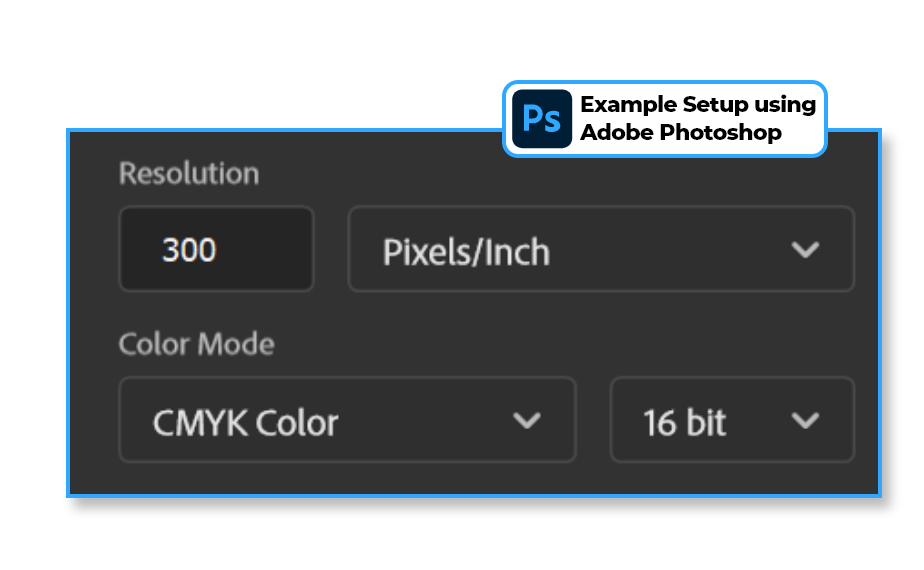
Task: Expand the CMYK Color mode dropdown
Action: click(x=347, y=420)
